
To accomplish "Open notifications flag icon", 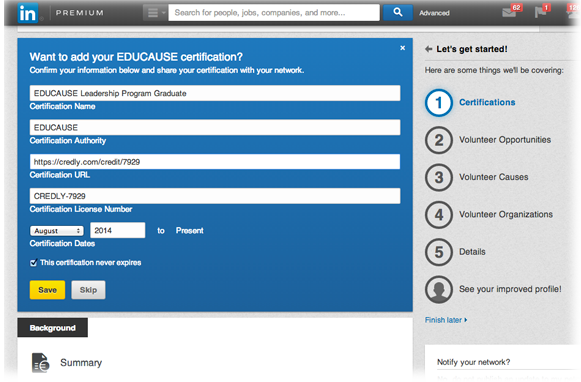I will (x=540, y=13).
